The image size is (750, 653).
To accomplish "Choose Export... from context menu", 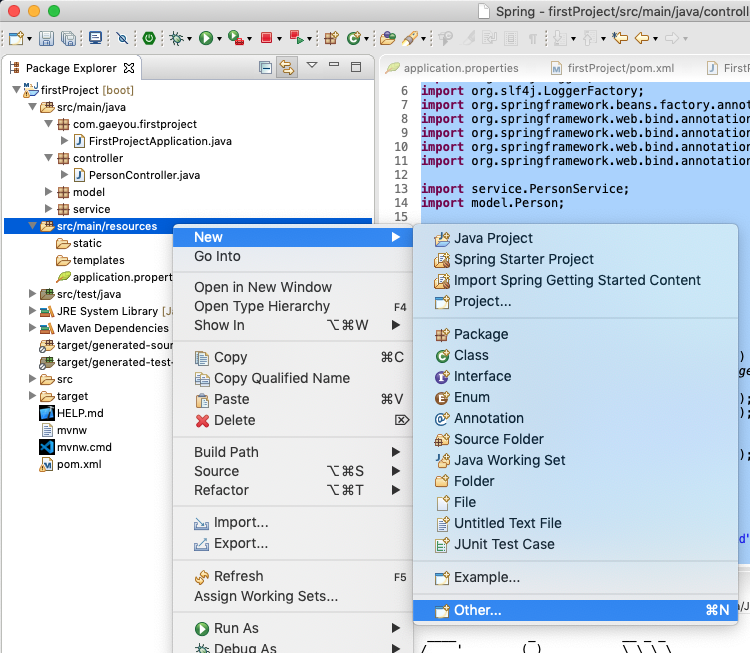I will [292, 544].
